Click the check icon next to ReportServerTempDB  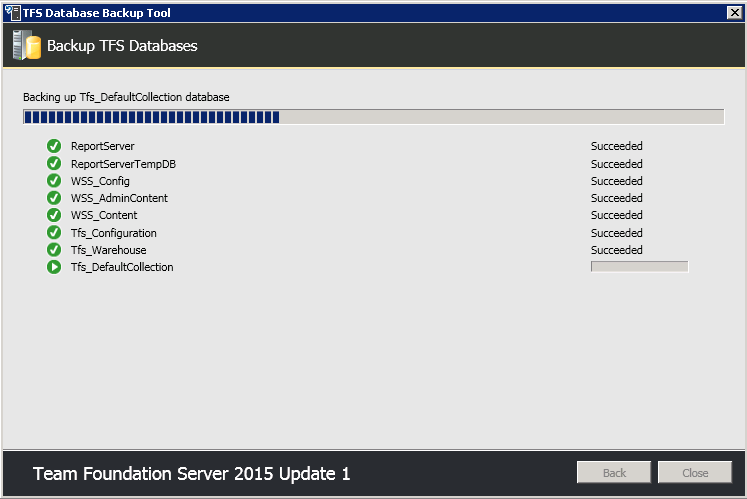[54, 163]
